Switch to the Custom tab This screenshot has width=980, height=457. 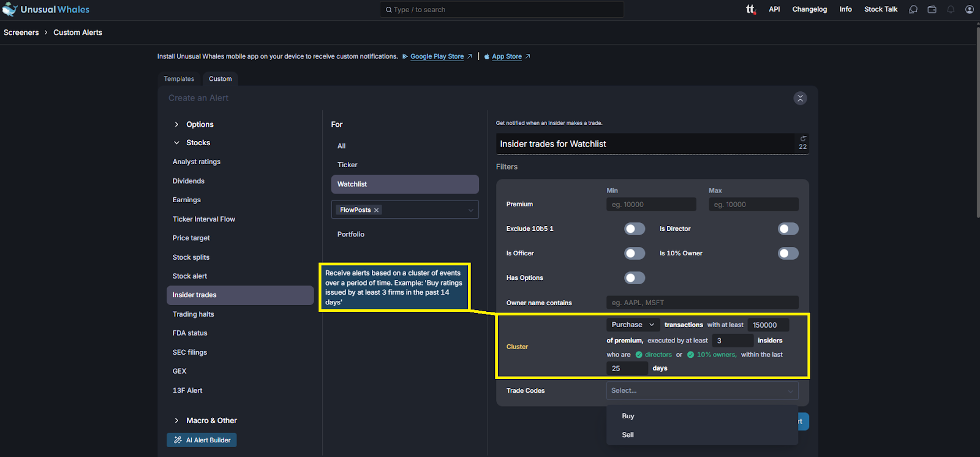[x=221, y=79]
